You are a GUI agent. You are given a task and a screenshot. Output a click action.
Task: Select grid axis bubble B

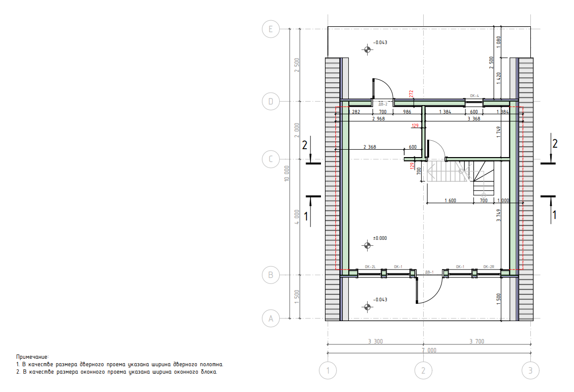pos(270,275)
